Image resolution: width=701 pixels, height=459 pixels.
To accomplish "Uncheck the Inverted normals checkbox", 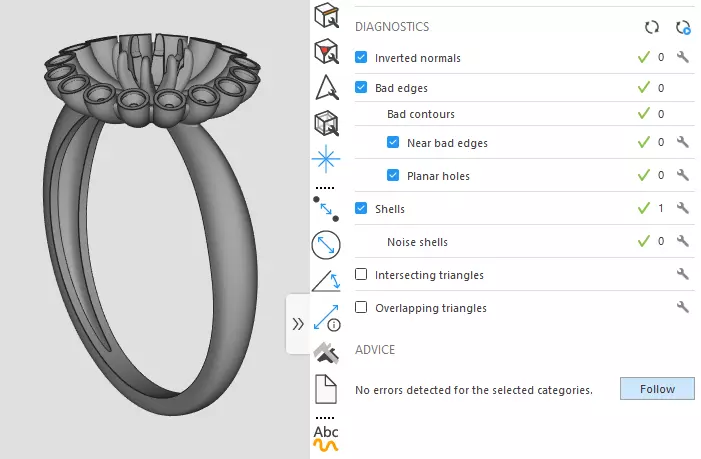I will [362, 58].
